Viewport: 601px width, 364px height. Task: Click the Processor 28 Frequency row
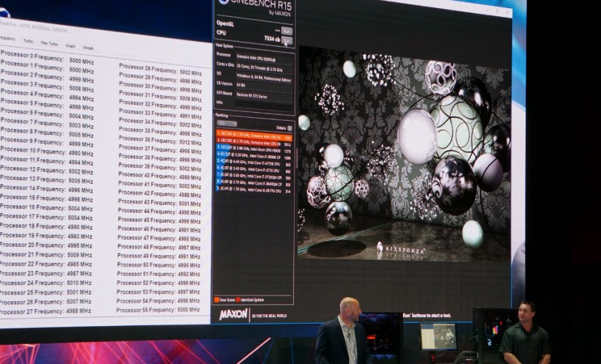point(161,70)
